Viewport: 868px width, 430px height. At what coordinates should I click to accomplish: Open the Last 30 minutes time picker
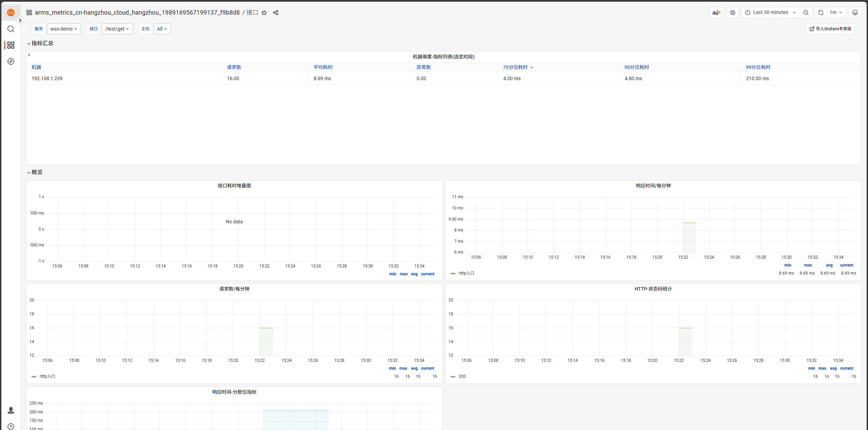770,13
